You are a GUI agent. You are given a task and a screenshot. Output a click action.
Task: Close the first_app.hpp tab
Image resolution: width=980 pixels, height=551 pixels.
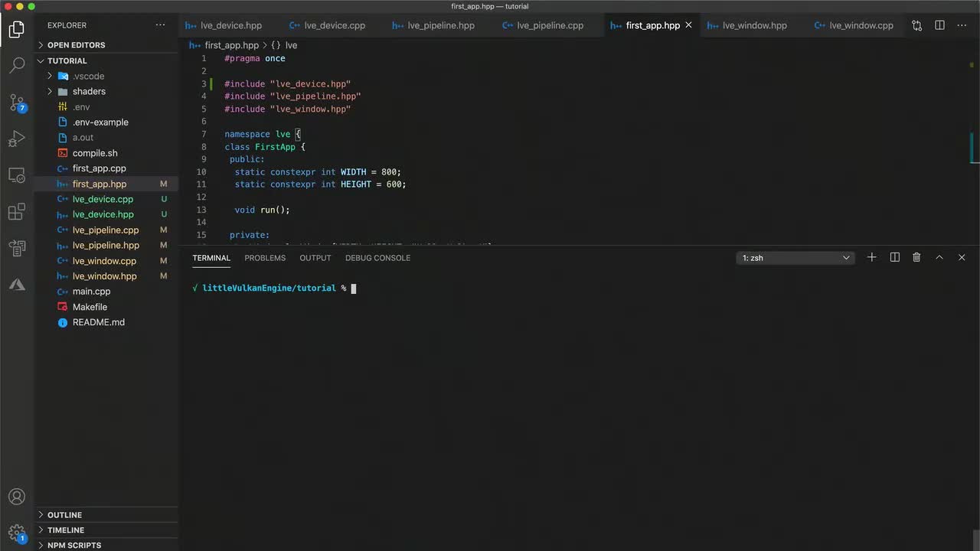(x=688, y=25)
